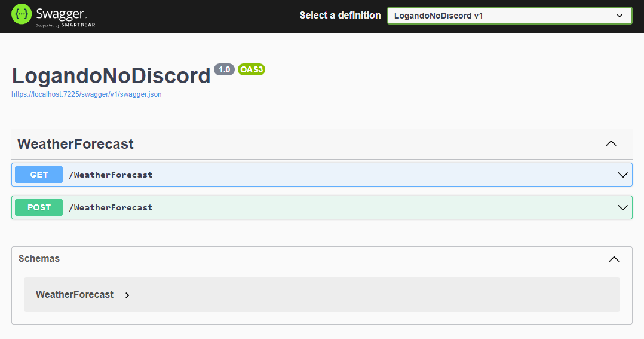Click the 1.0 version badge

pos(224,69)
